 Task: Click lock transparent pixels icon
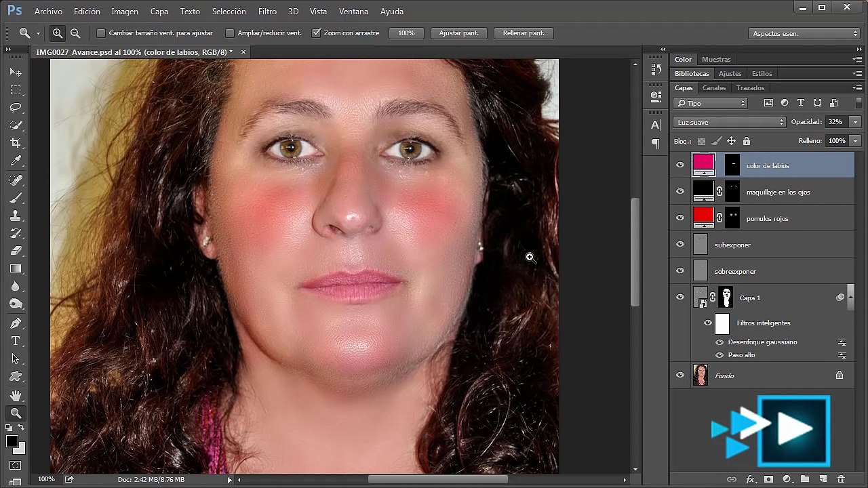[x=701, y=141]
